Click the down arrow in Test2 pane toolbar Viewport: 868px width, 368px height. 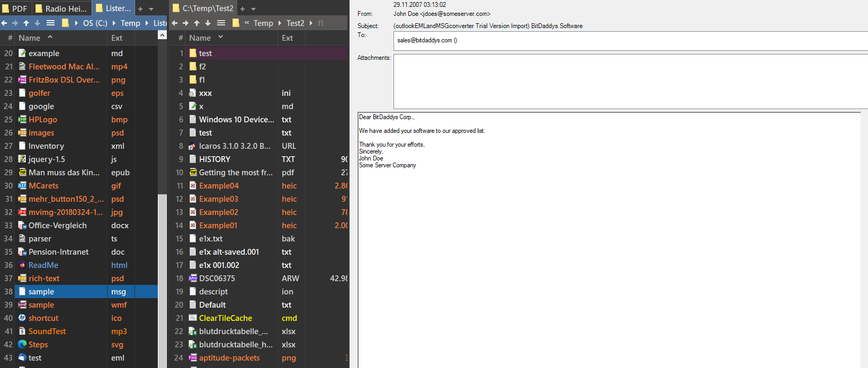(208, 23)
